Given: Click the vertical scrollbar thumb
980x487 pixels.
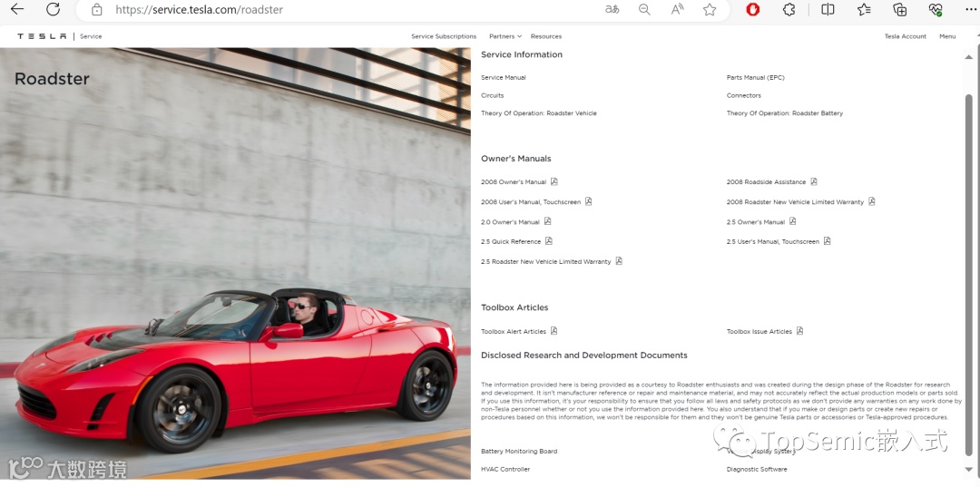Looking at the screenshot, I should point(969,275).
